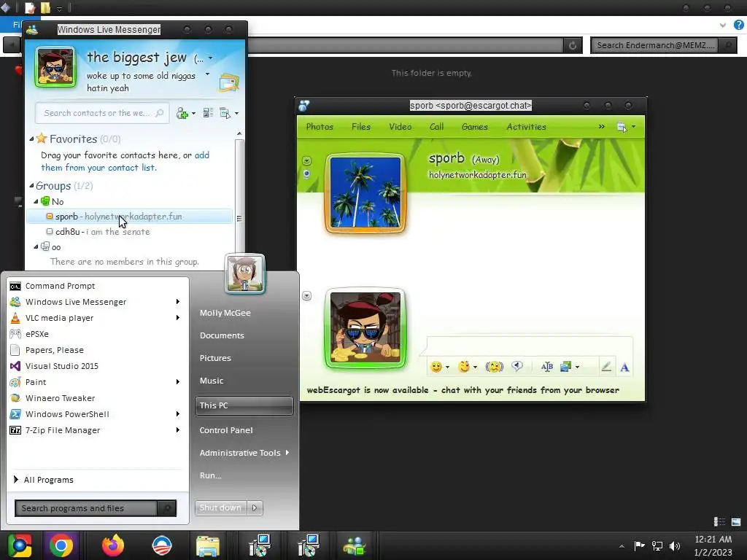Click the voice clip icon in chat
The image size is (747, 560).
tap(517, 366)
